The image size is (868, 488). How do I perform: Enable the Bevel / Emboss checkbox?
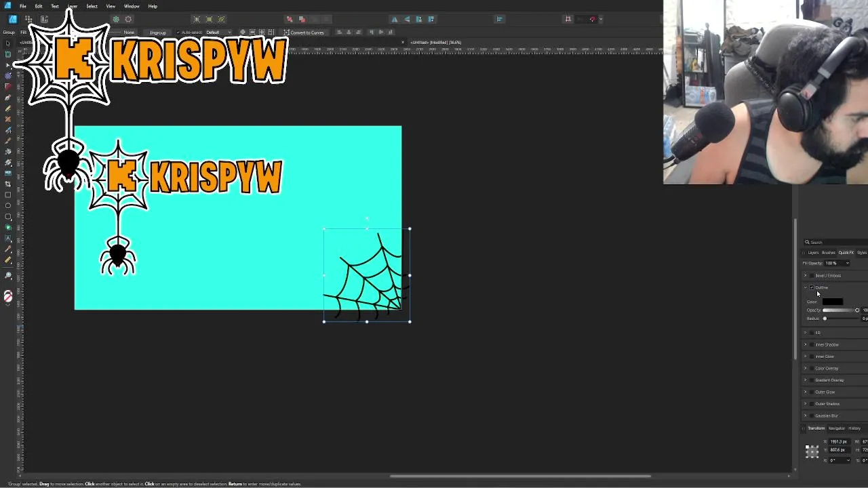click(x=812, y=276)
